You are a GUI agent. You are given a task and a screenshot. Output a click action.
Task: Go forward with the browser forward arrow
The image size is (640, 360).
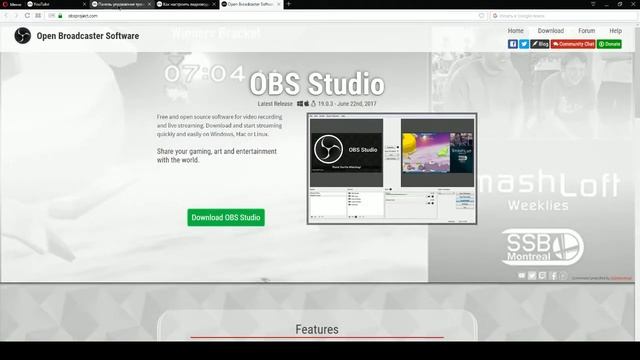(16, 16)
